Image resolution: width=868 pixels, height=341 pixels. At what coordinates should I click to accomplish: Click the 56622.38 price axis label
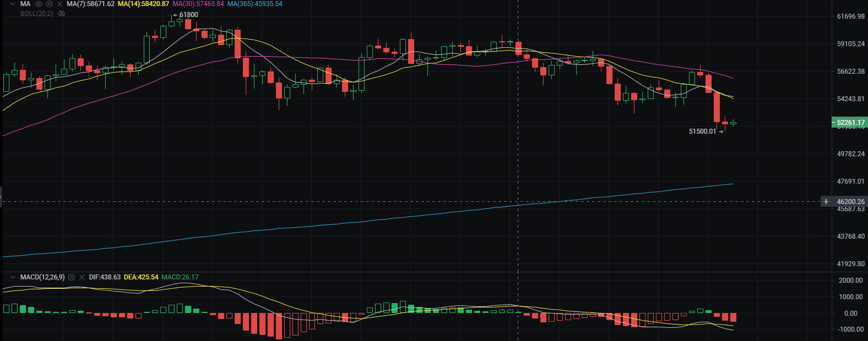(851, 71)
